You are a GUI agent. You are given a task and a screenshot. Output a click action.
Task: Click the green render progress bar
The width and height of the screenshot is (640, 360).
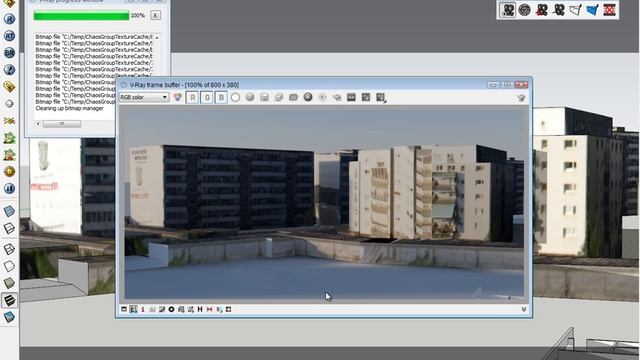(x=81, y=16)
